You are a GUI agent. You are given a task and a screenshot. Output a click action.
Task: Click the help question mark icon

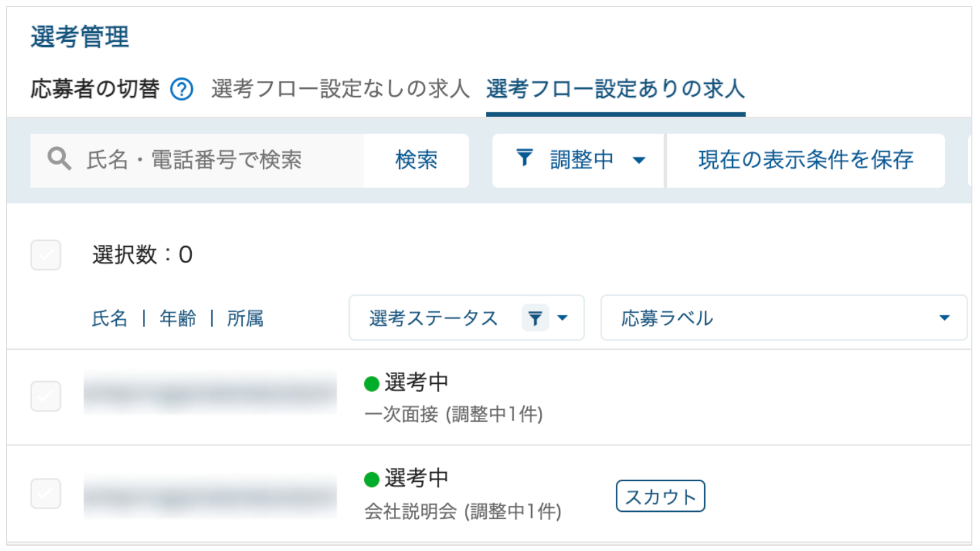pos(181,89)
